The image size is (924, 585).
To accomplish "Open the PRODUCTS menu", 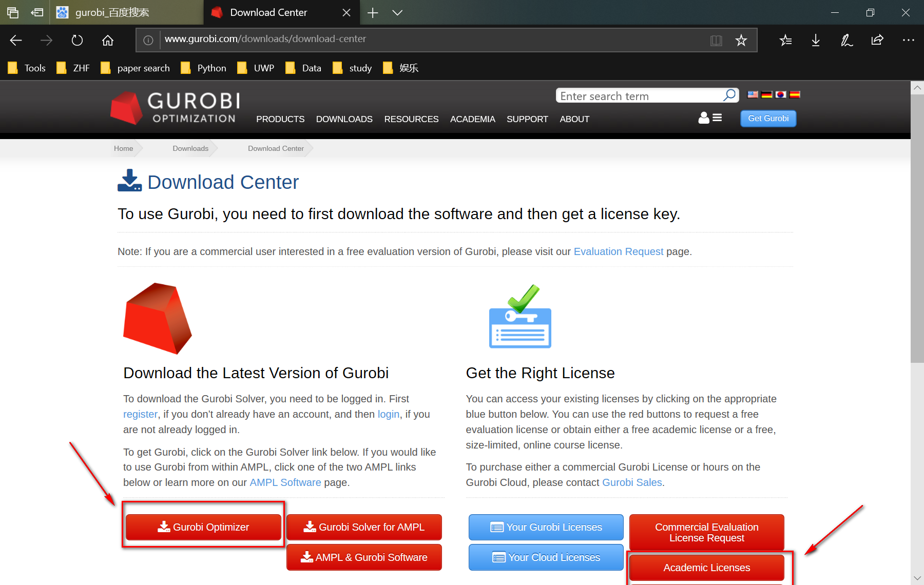I will click(x=280, y=119).
